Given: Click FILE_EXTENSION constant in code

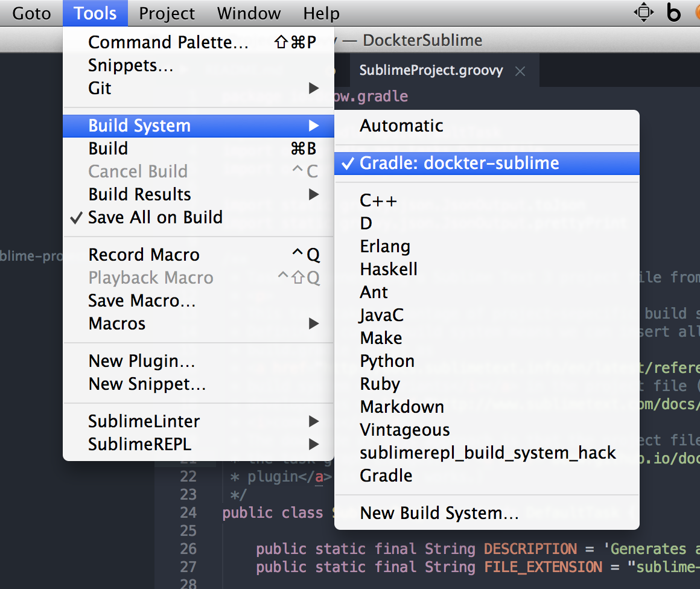Looking at the screenshot, I should click(x=543, y=567).
